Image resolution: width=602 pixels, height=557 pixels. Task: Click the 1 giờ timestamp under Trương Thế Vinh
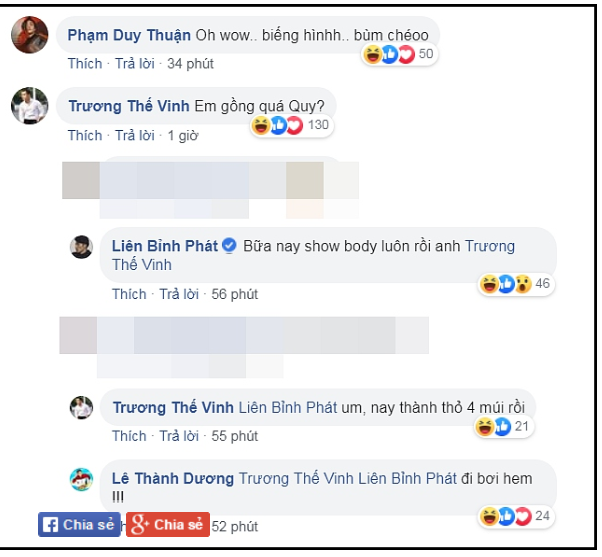tap(183, 136)
